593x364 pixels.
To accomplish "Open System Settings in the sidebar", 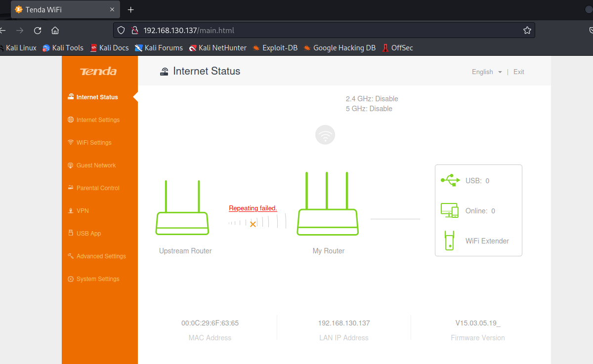I will tap(98, 279).
